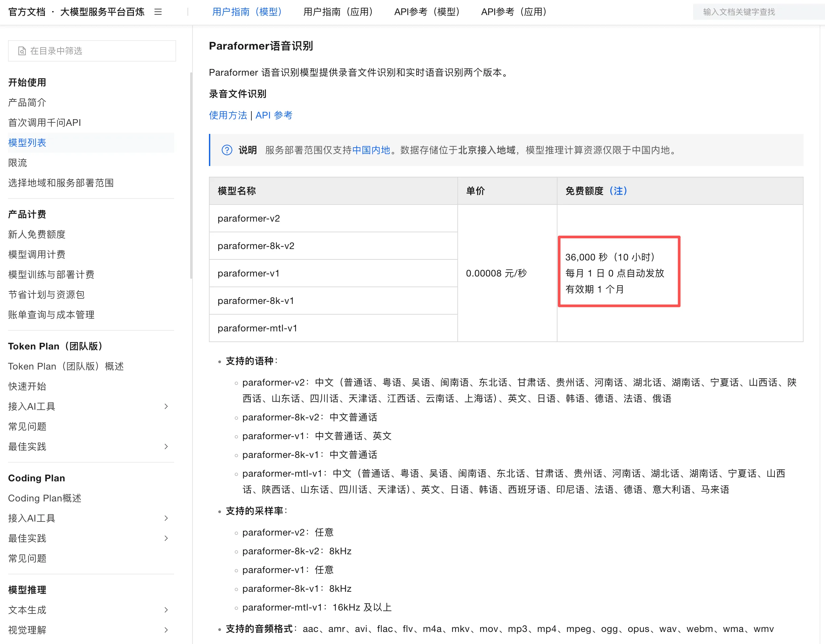Click the paraformer-v2 table cell
825x644 pixels.
point(333,218)
